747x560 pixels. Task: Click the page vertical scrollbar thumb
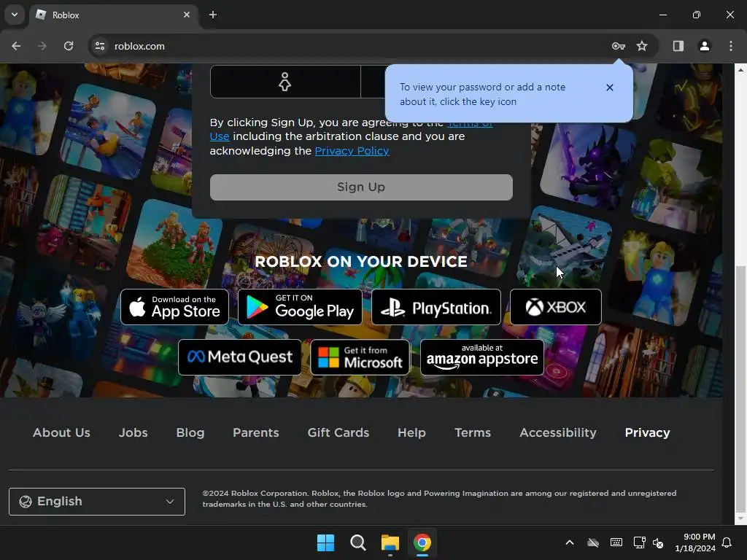coord(740,388)
